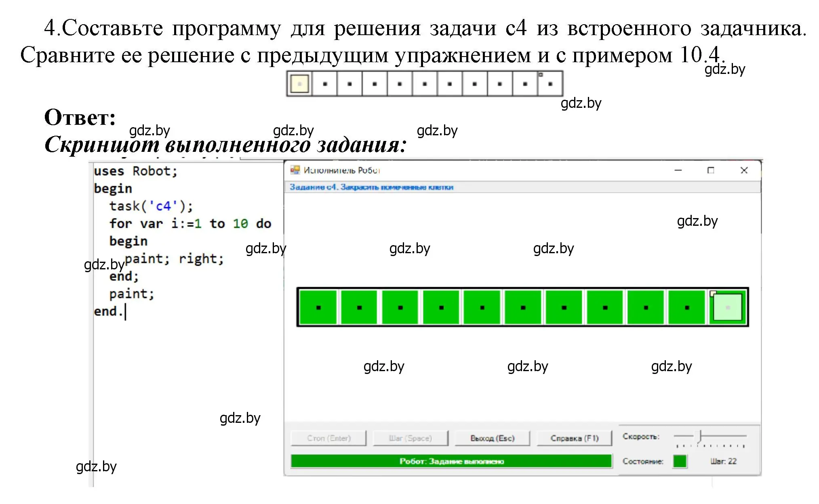Click the task('c4'); code line
This screenshot has height=504, width=819.
(x=151, y=206)
